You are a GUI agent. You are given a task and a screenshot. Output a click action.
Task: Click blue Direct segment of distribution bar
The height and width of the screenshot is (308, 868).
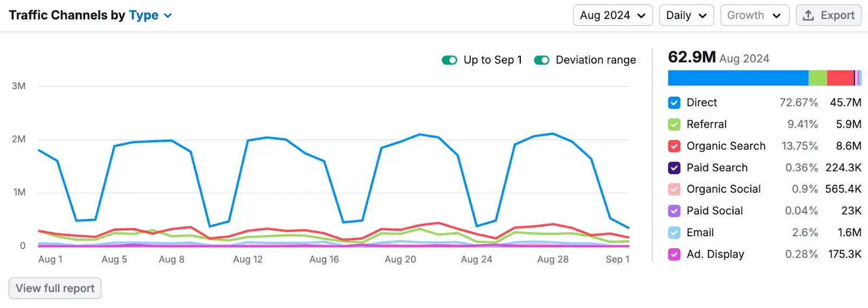click(738, 78)
